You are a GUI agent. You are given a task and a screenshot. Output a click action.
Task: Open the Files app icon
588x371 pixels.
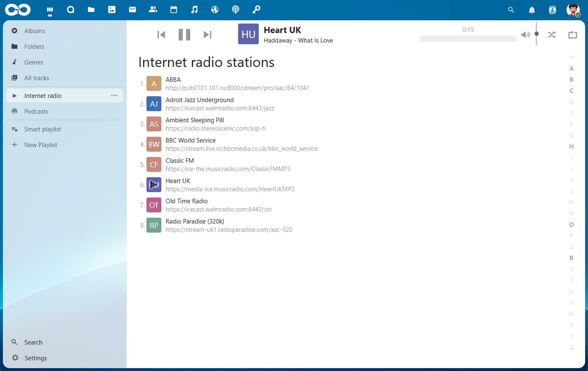91,10
